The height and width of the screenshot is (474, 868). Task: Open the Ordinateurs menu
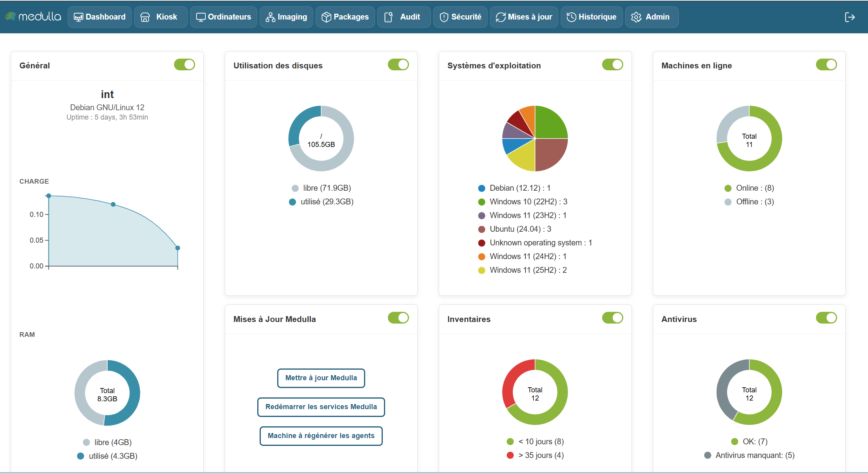click(224, 17)
